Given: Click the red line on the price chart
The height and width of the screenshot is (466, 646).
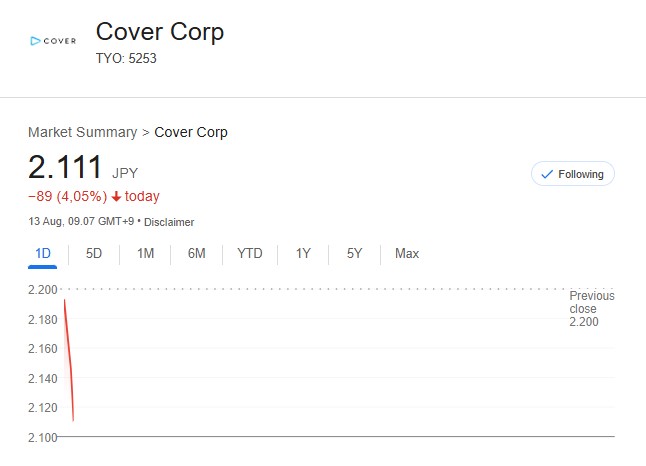Looking at the screenshot, I should coord(69,361).
